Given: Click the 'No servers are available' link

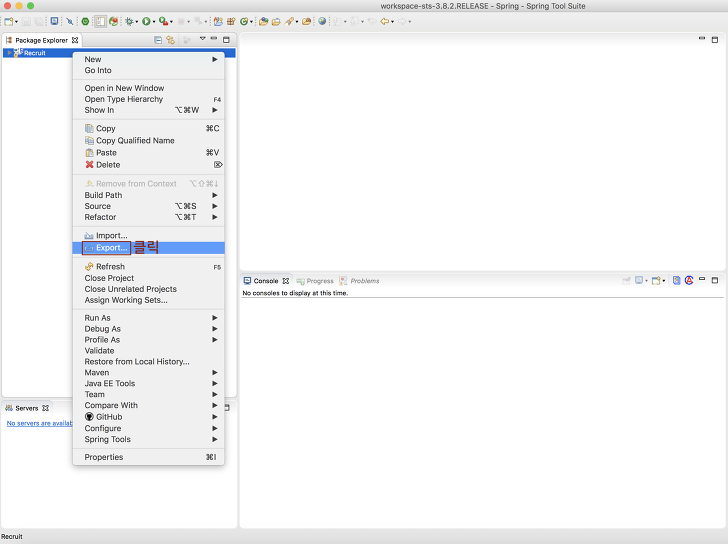Looking at the screenshot, I should click(39, 423).
